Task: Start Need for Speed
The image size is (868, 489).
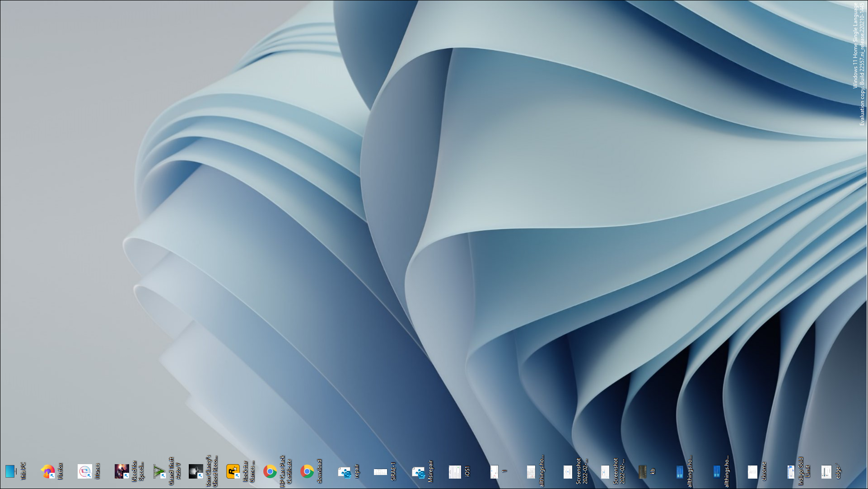Action: point(122,472)
